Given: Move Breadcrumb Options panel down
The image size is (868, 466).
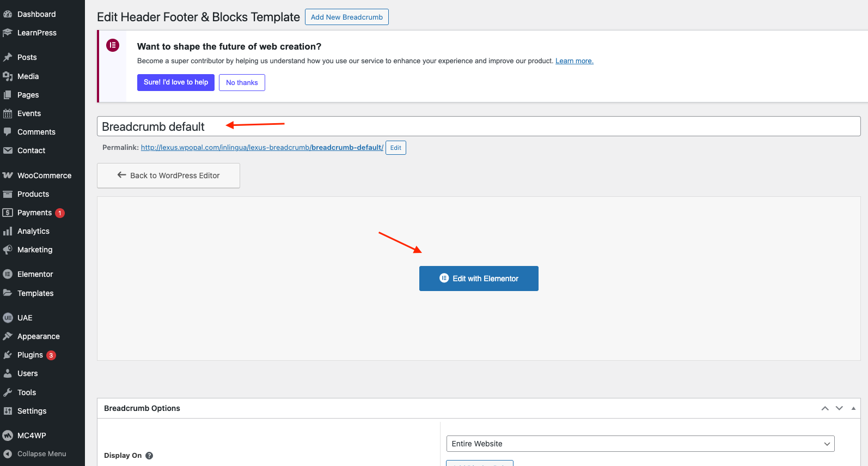Looking at the screenshot, I should coord(839,408).
